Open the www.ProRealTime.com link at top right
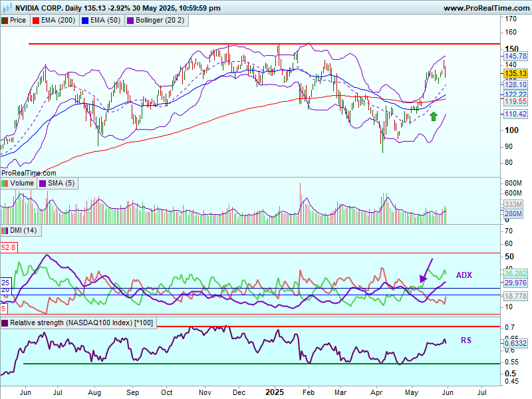The width and height of the screenshot is (532, 399). tap(484, 8)
